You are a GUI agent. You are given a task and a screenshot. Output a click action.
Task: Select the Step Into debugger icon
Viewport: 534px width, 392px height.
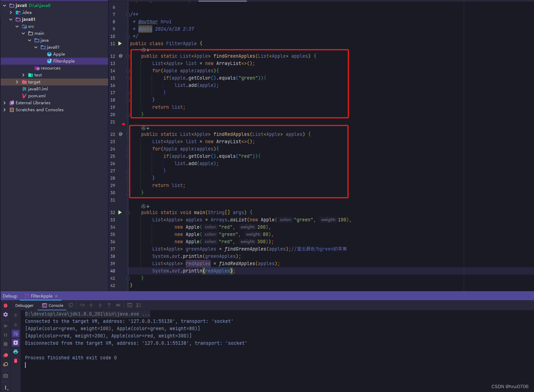tap(91, 305)
